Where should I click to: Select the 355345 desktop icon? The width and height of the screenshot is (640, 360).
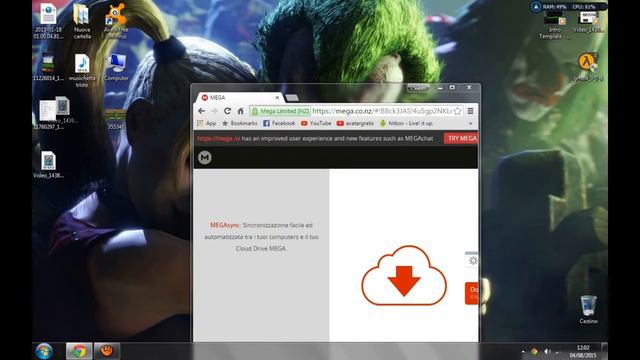coord(116,120)
